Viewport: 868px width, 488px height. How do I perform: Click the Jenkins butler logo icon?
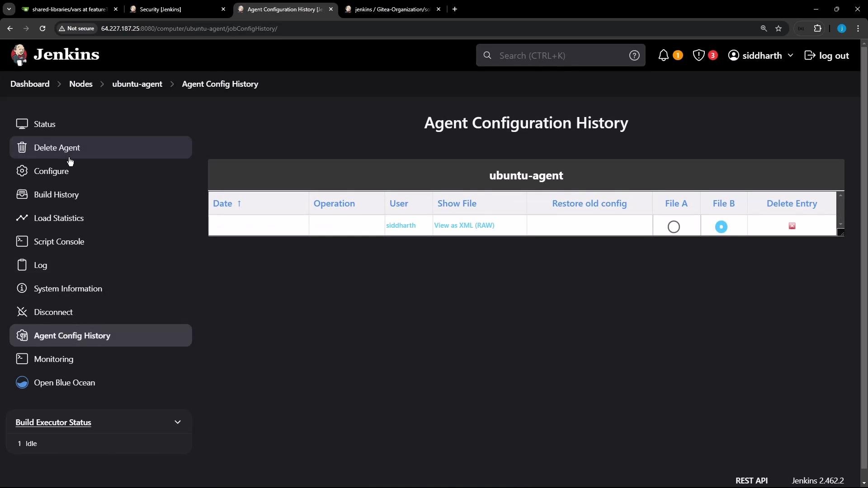click(x=19, y=55)
